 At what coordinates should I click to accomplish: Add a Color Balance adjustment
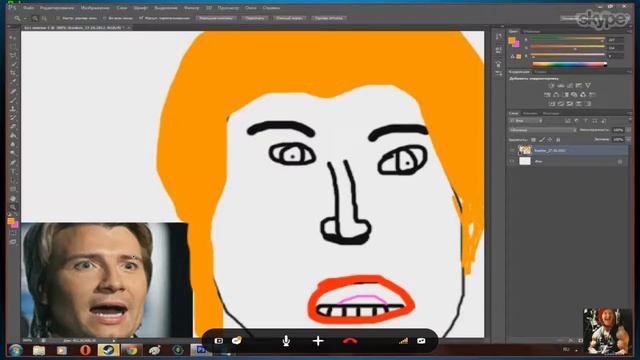pos(556,95)
